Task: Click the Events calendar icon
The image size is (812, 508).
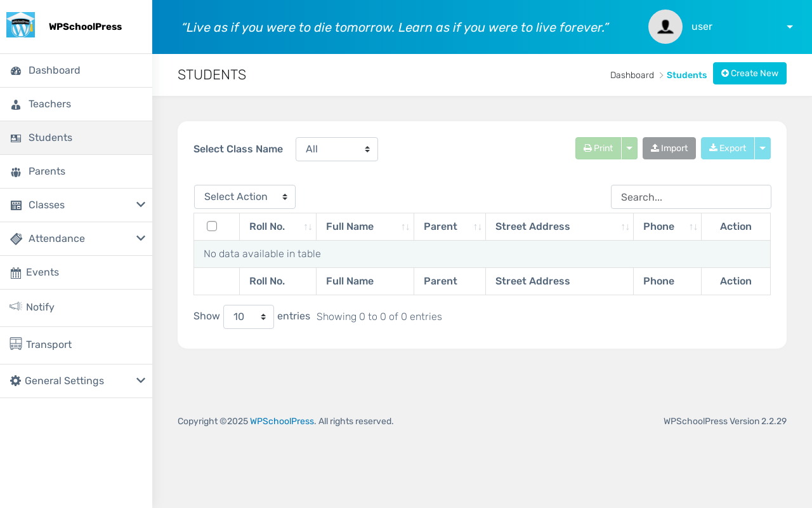Action: [16, 272]
